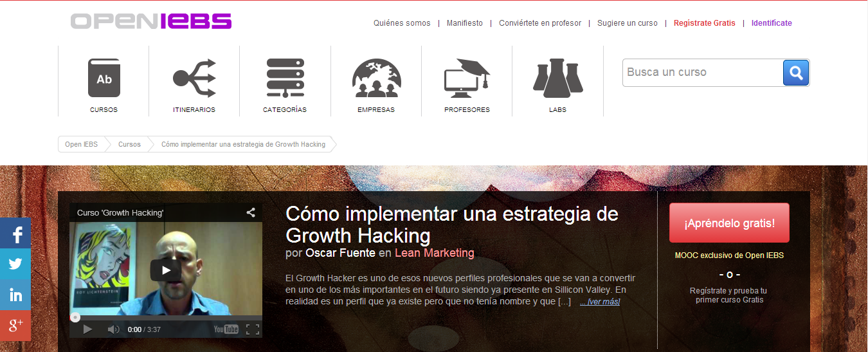This screenshot has height=352, width=868.
Task: Open the Itinerarios branching arrows icon
Action: point(194,78)
